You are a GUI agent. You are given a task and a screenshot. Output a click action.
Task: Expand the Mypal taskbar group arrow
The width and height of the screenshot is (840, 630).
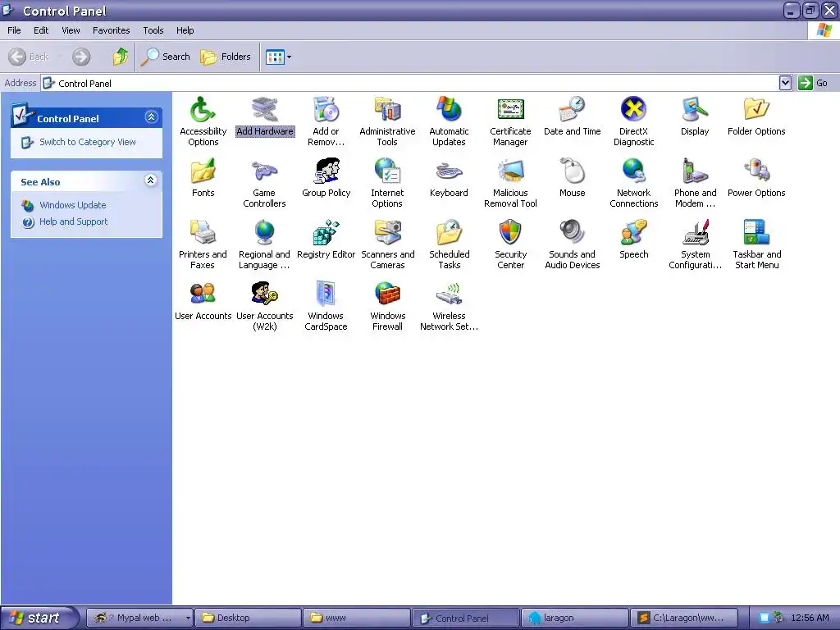pyautogui.click(x=188, y=618)
